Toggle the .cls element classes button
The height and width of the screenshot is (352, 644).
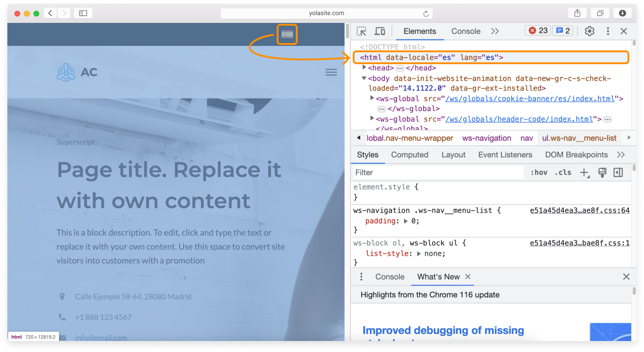coord(563,172)
